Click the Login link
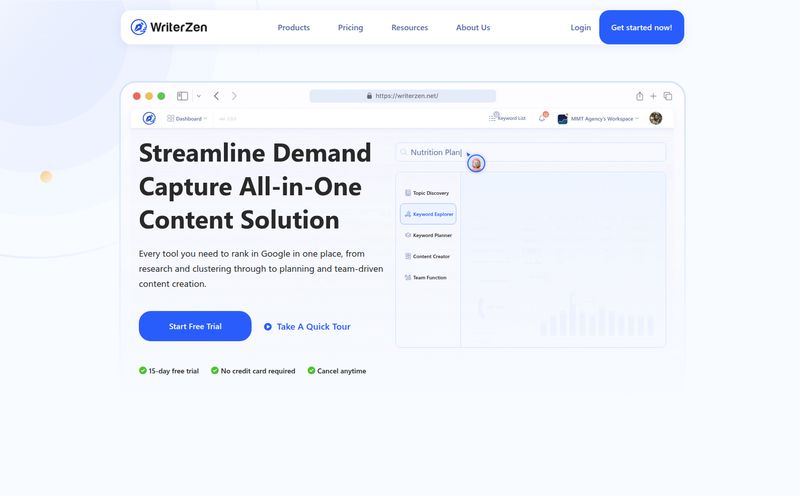800x496 pixels. 581,28
